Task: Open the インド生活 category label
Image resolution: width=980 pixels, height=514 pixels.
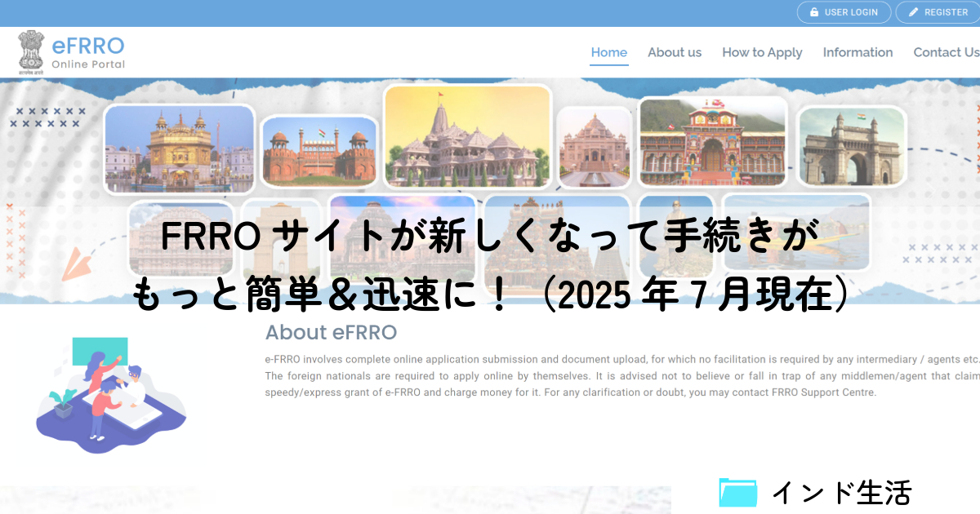Action: coord(841,492)
